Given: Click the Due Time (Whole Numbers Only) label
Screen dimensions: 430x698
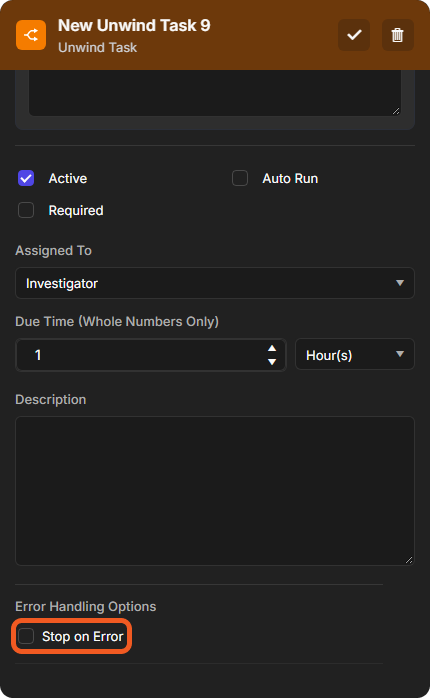Looking at the screenshot, I should pos(117,321).
